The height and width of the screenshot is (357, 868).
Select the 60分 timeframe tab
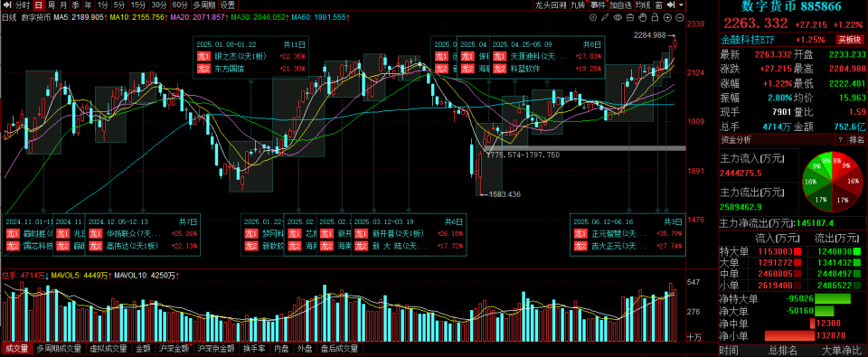point(179,5)
